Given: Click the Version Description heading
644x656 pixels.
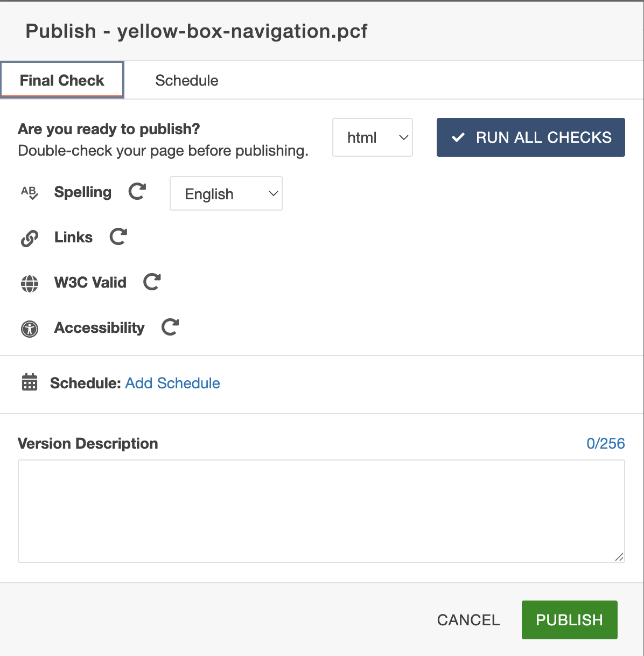Looking at the screenshot, I should click(x=88, y=443).
